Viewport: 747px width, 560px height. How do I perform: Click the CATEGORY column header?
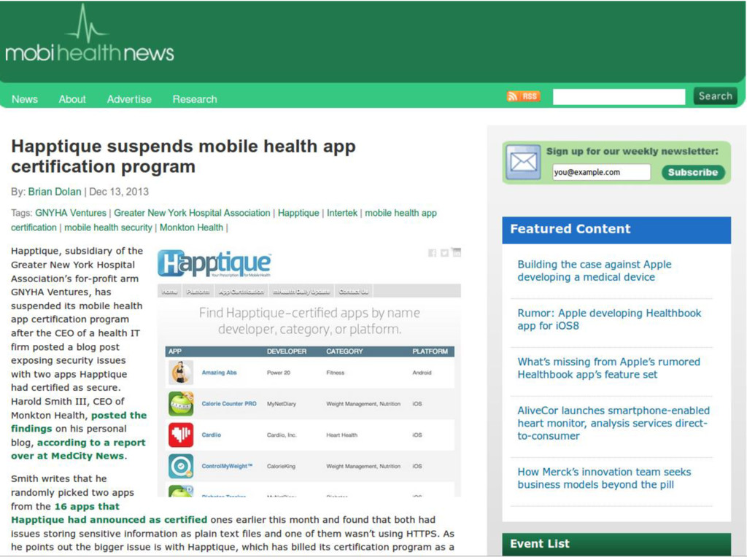344,351
